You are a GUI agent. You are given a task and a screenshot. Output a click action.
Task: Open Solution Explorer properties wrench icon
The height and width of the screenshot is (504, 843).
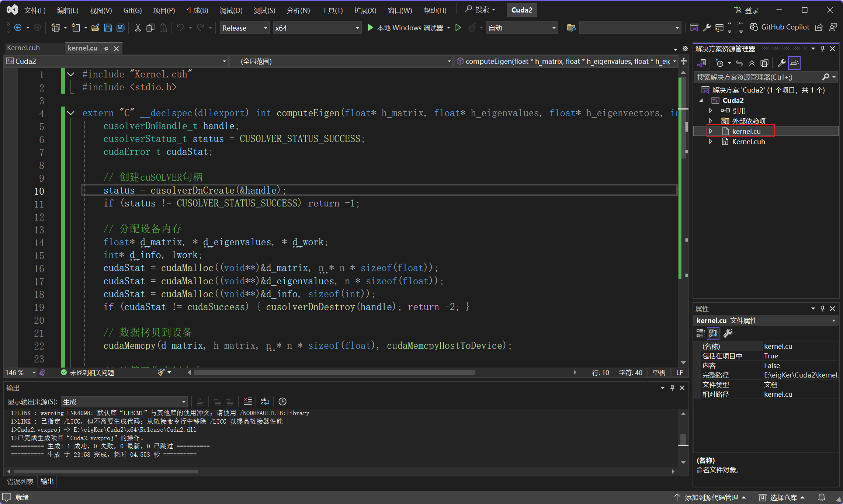781,63
